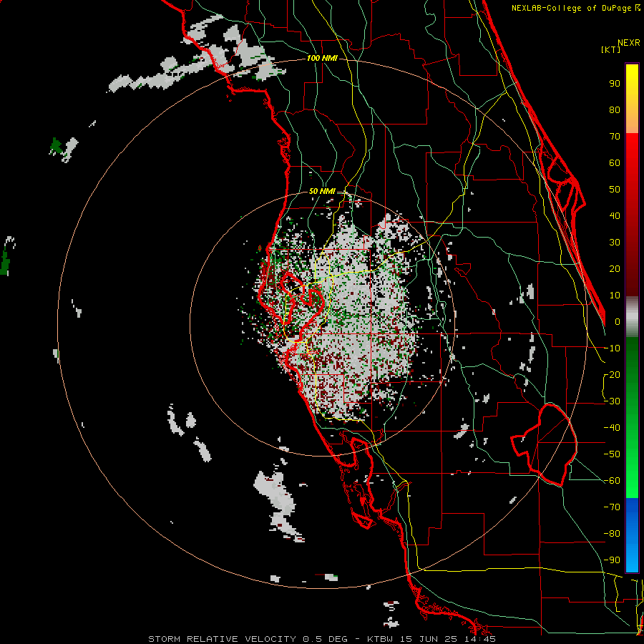
Task: Click the -40 value on the velocity scale
Action: 612,428
